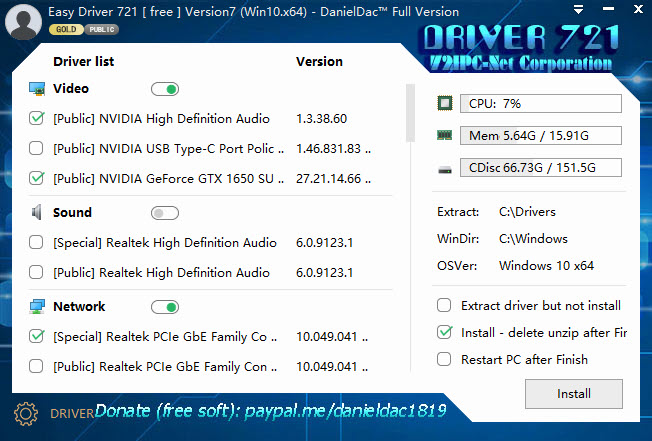Image resolution: width=652 pixels, height=441 pixels.
Task: Click the CPU chip icon
Action: 445,103
